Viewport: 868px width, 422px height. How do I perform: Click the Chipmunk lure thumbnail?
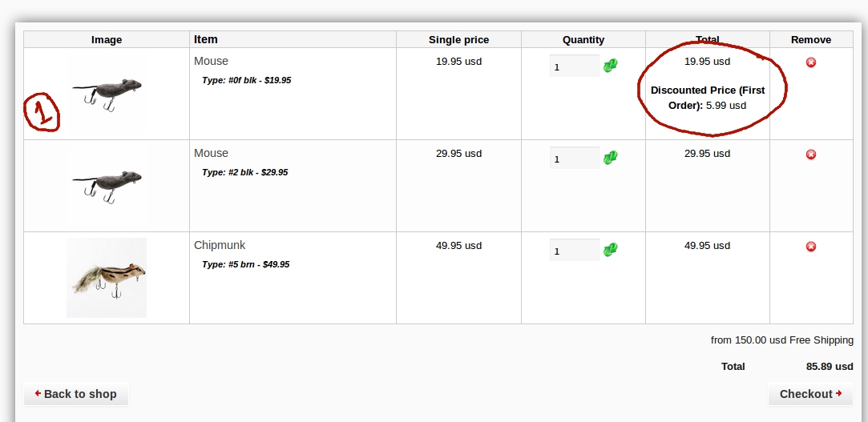coord(107,277)
